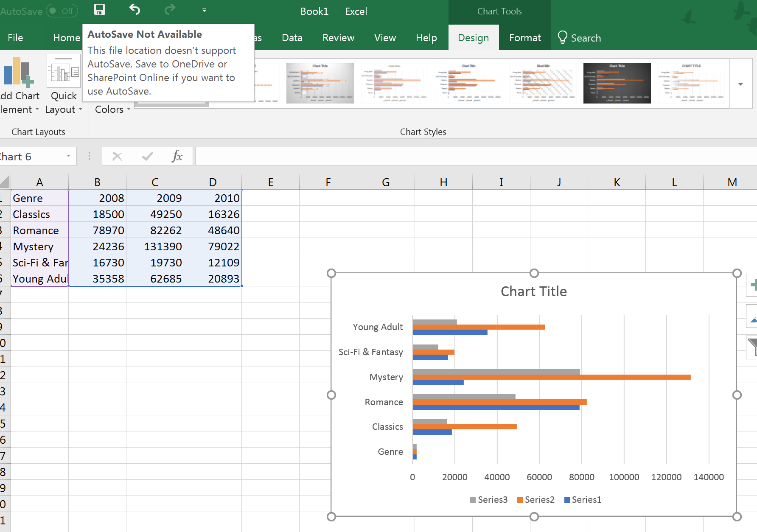Viewport: 757px width, 532px height.
Task: Click cell with value 131390
Action: [155, 246]
